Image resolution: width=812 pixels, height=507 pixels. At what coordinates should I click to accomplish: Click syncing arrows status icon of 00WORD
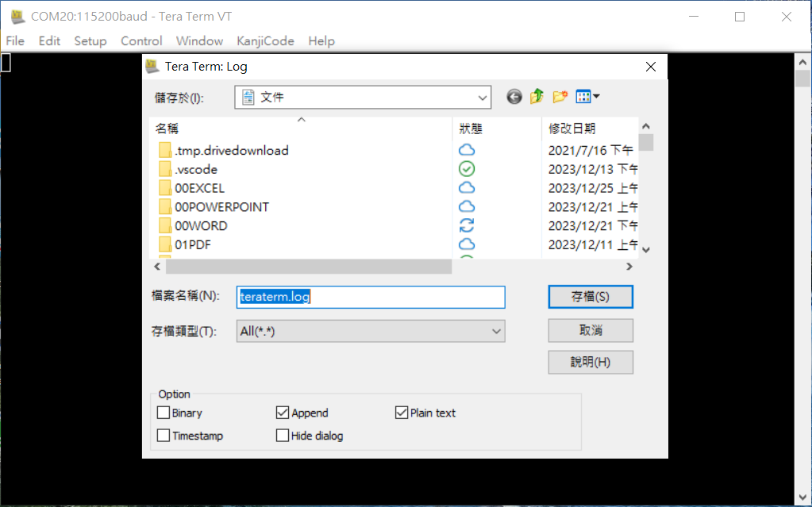[467, 225]
